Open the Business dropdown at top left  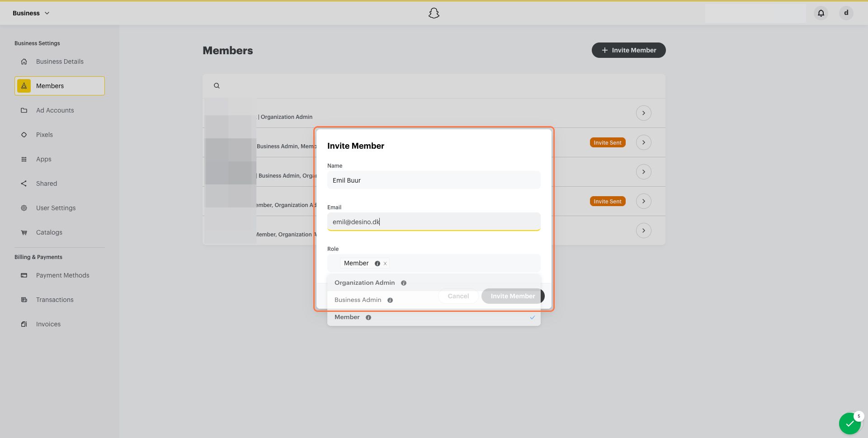(31, 13)
